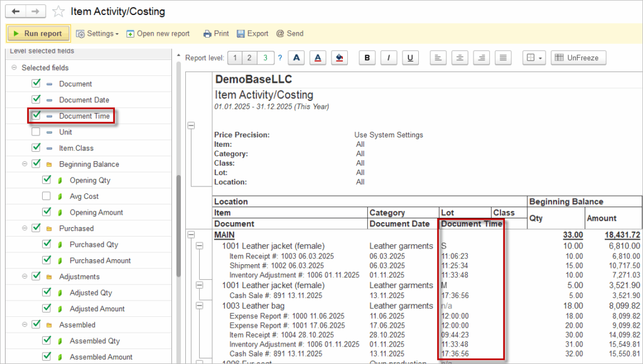Open the Settings dropdown menu

[x=97, y=34]
